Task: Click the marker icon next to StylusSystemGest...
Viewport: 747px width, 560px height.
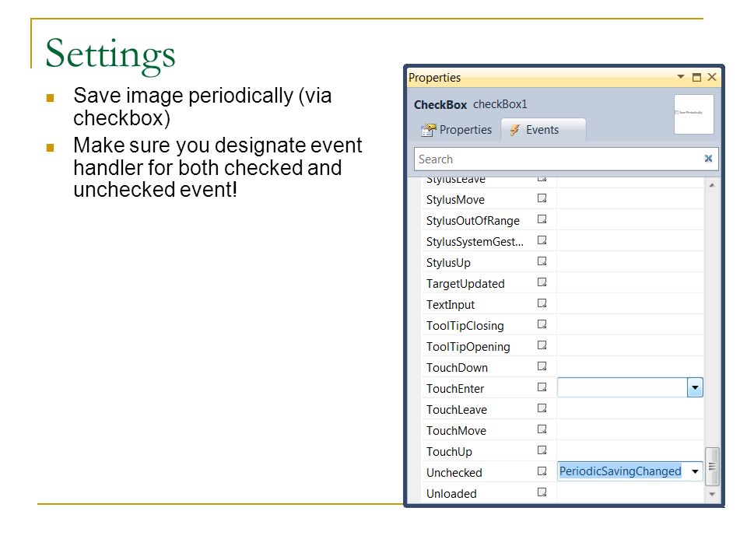Action: [542, 240]
